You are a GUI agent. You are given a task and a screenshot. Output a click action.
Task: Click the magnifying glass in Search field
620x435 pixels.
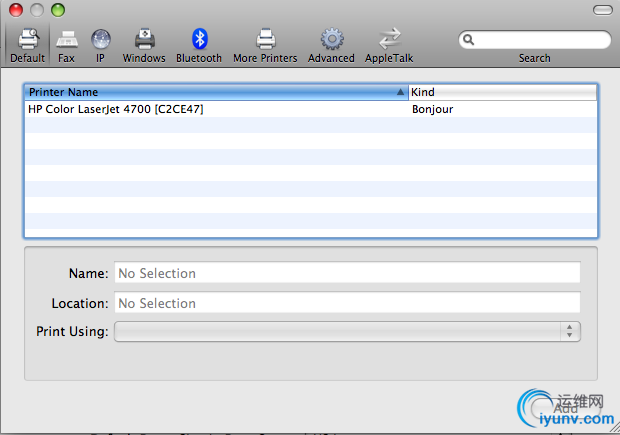click(x=469, y=40)
